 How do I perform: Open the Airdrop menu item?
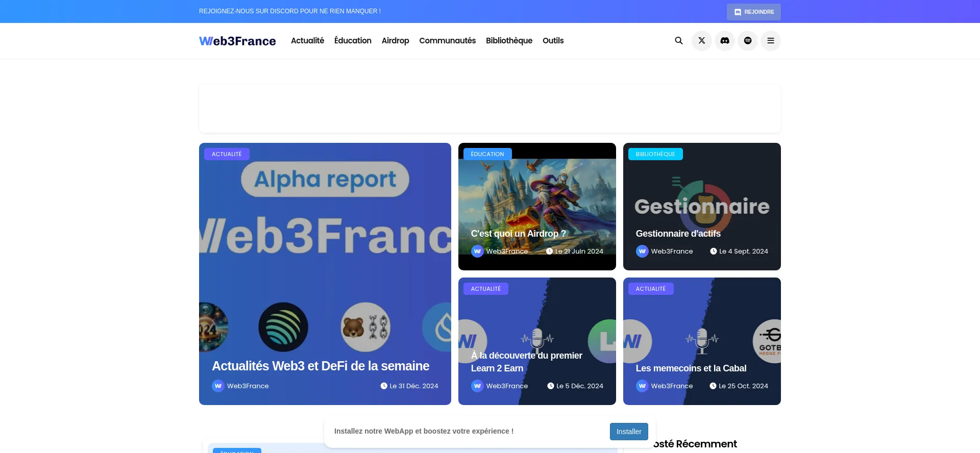(396, 40)
